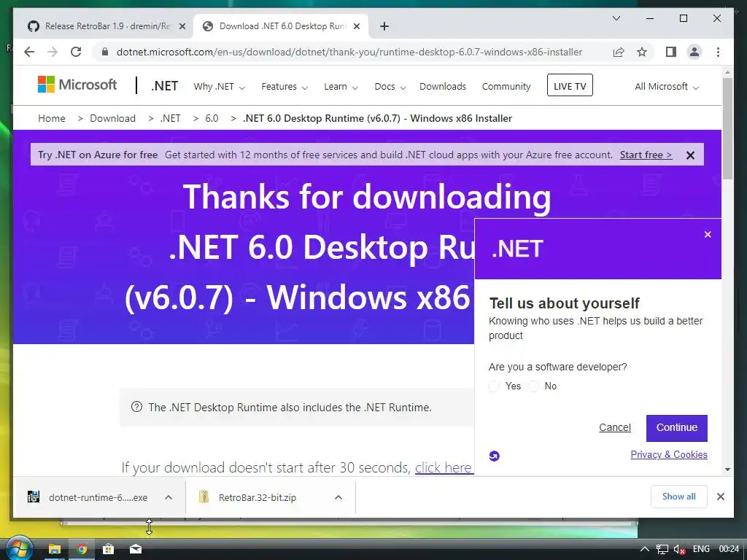747x560 pixels.
Task: Go to the .NET home link in header
Action: point(164,86)
